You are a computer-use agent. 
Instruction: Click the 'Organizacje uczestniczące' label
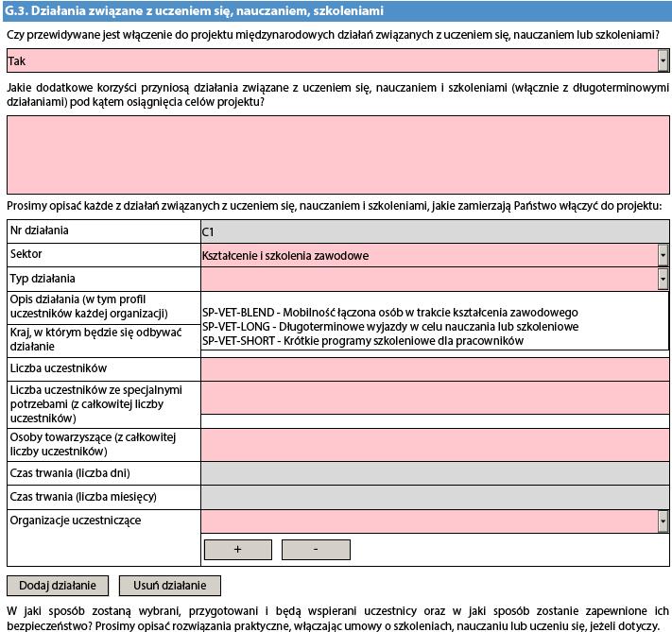click(76, 521)
